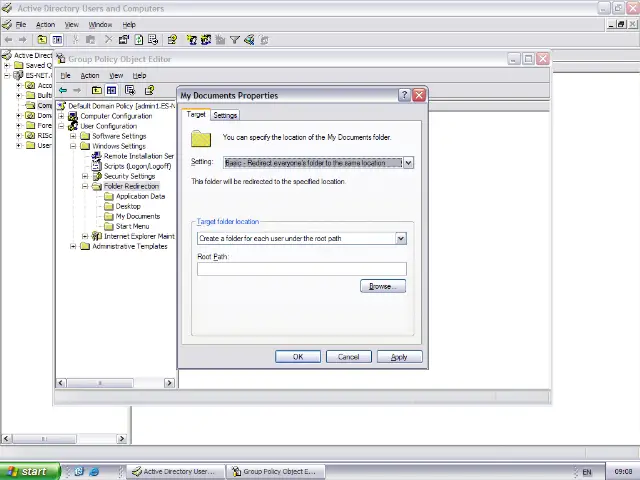
Task: Click left scroll arrow of Group Policy tree scrollbar
Action: (61, 383)
